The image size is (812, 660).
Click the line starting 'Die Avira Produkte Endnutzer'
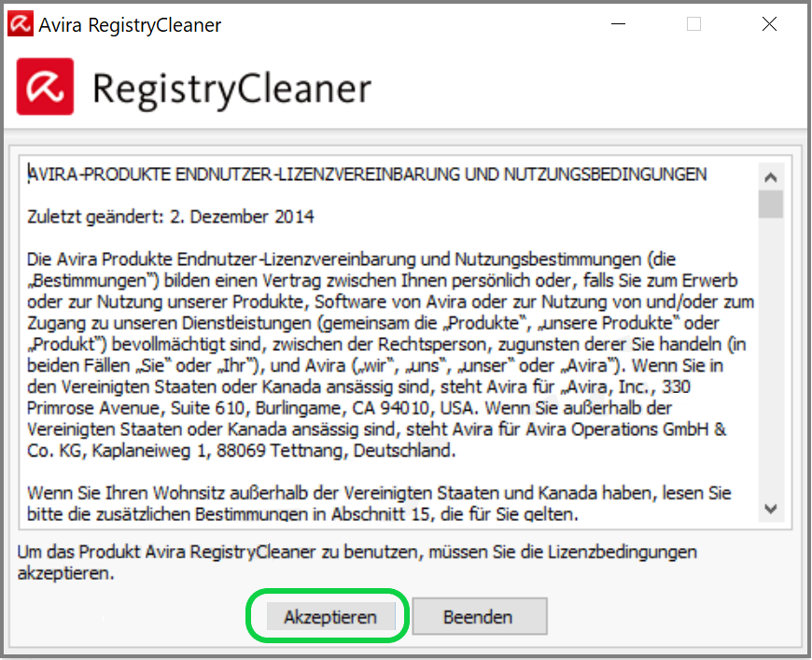pyautogui.click(x=351, y=259)
